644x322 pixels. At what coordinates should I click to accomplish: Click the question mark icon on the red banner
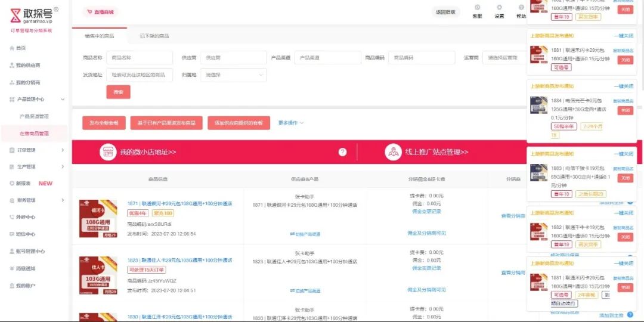[x=342, y=152]
